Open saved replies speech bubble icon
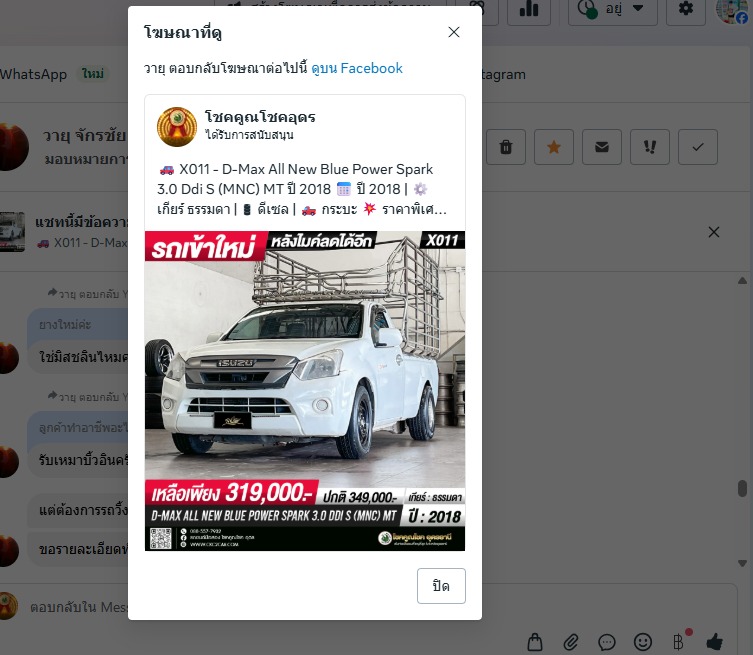The height and width of the screenshot is (655, 753). click(x=607, y=642)
